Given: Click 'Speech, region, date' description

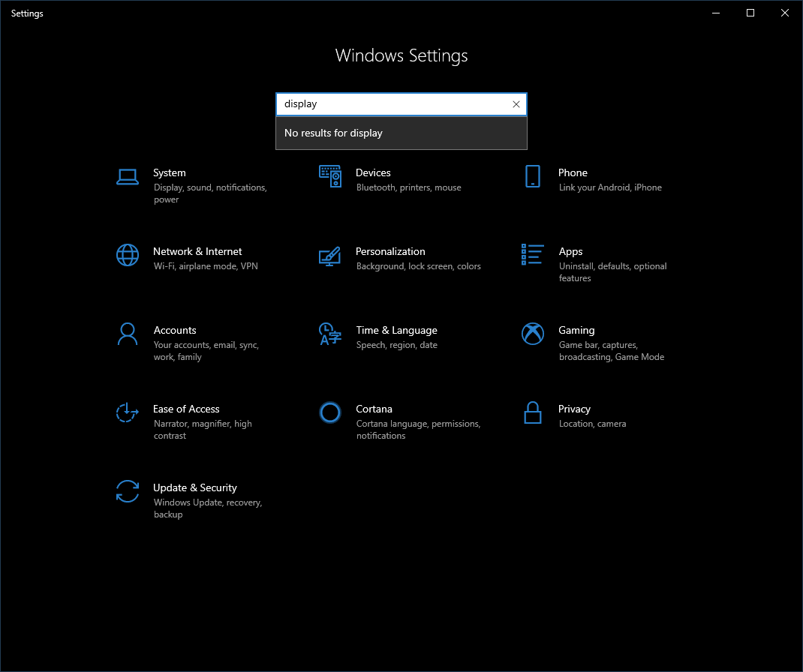Looking at the screenshot, I should pyautogui.click(x=397, y=346).
